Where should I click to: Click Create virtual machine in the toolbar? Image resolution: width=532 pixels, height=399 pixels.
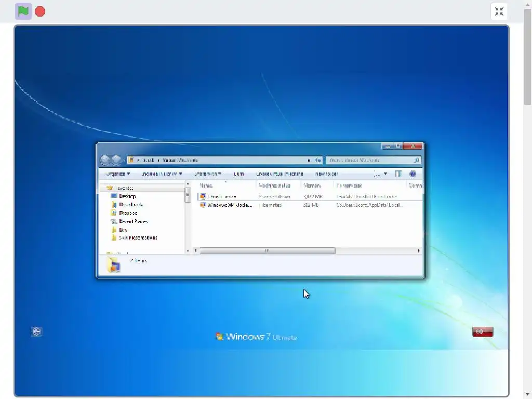(280, 174)
